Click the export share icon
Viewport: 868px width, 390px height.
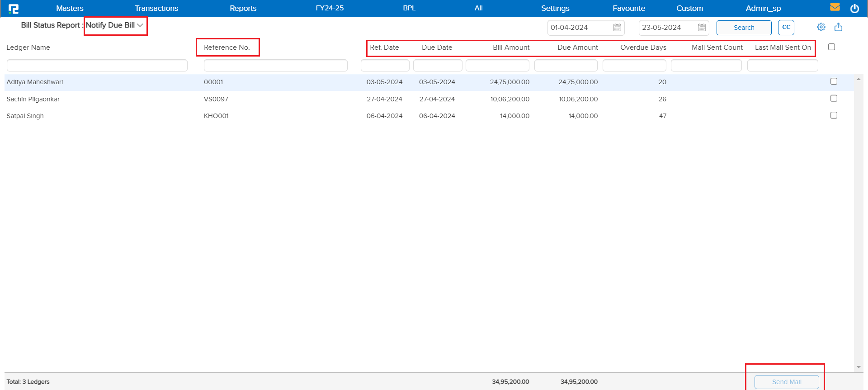pos(838,27)
